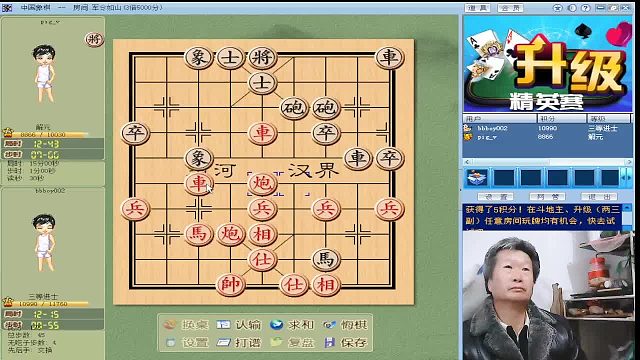Pick the black elephant 象 on the top row

point(198,58)
